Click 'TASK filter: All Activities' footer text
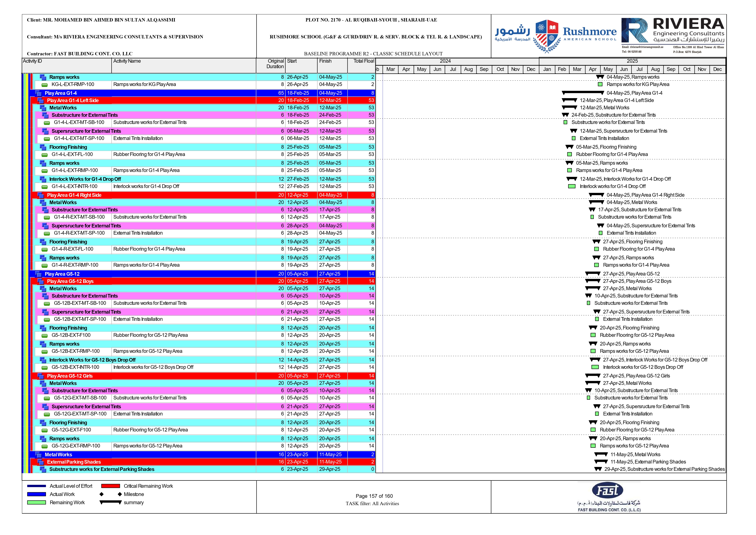The image size is (756, 535). coord(372,504)
